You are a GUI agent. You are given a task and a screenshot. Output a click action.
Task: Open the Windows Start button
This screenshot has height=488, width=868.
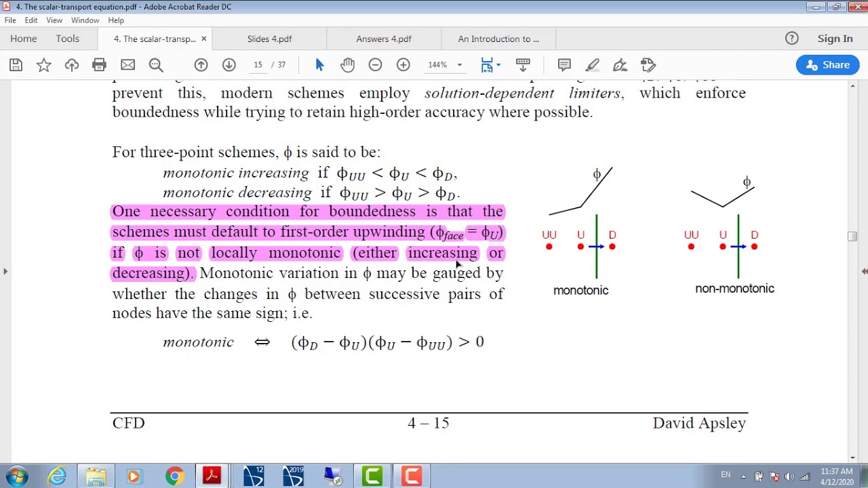pos(16,476)
